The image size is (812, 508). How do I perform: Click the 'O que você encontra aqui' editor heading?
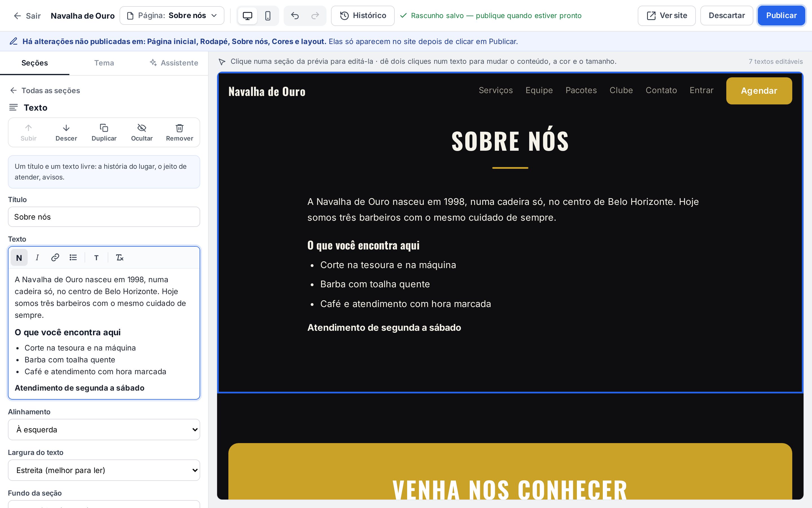tap(67, 332)
